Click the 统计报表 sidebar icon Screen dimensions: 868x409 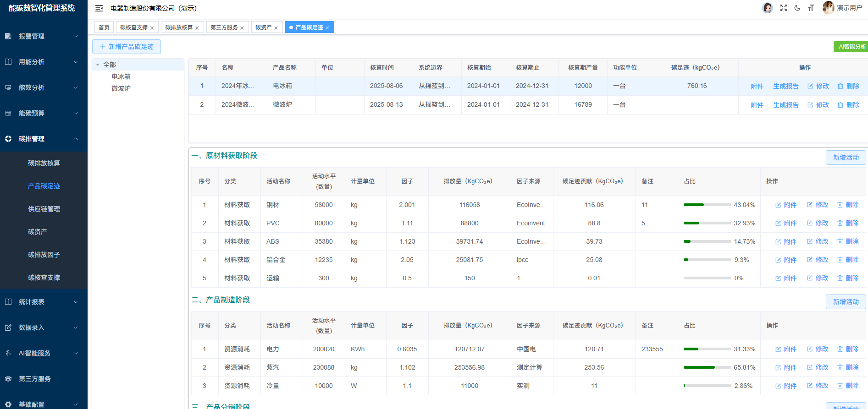click(8, 302)
